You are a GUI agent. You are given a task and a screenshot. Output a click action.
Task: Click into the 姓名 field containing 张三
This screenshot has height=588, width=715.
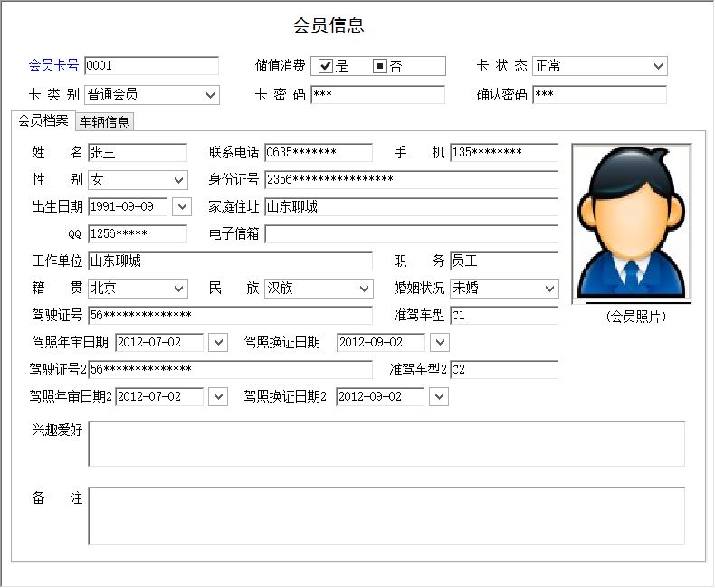(x=137, y=153)
